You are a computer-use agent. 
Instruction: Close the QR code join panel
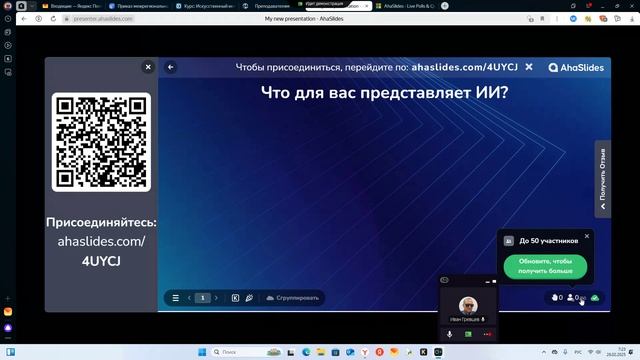click(x=148, y=67)
